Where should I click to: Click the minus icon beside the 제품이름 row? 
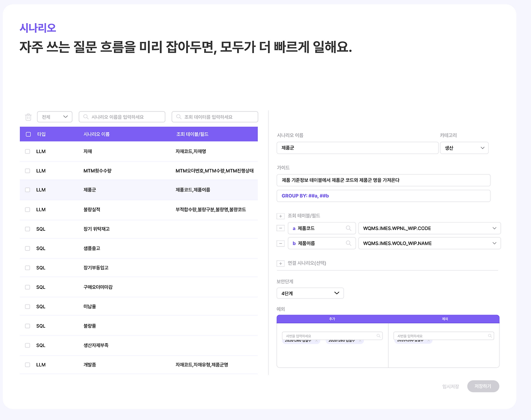coord(280,243)
